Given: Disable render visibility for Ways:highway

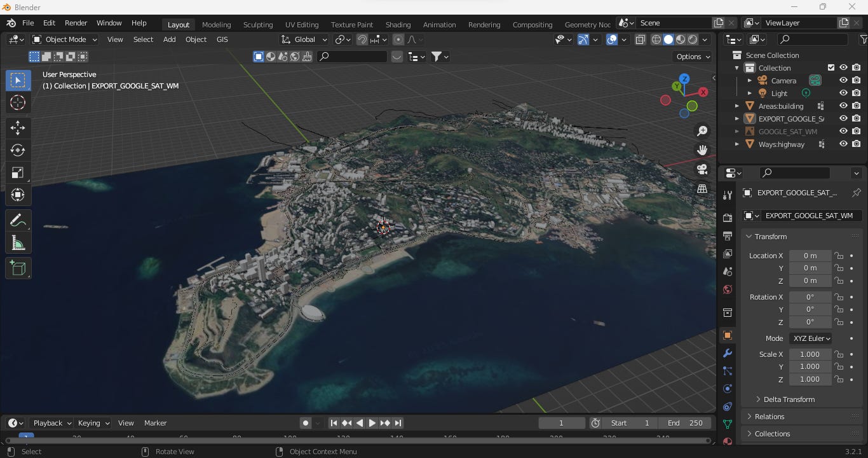Looking at the screenshot, I should (856, 144).
